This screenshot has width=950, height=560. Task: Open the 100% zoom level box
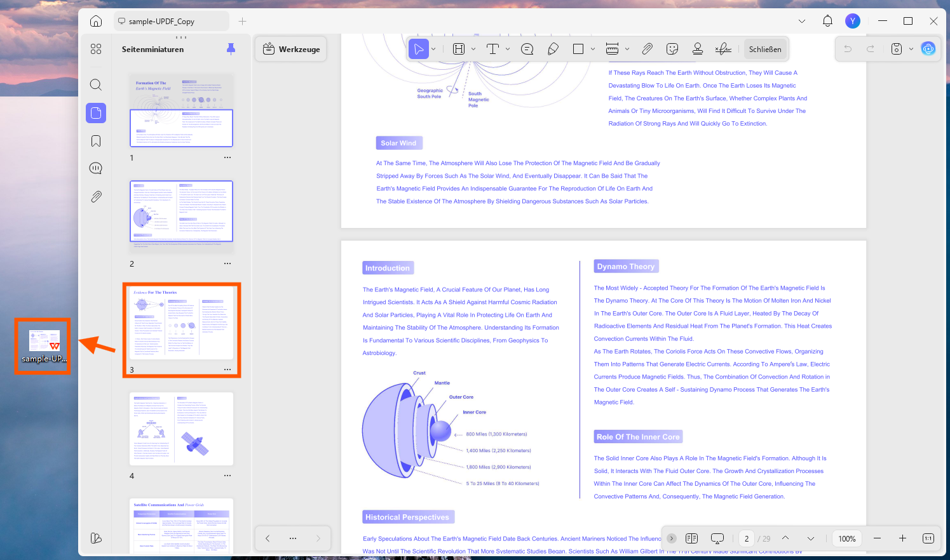(x=847, y=538)
